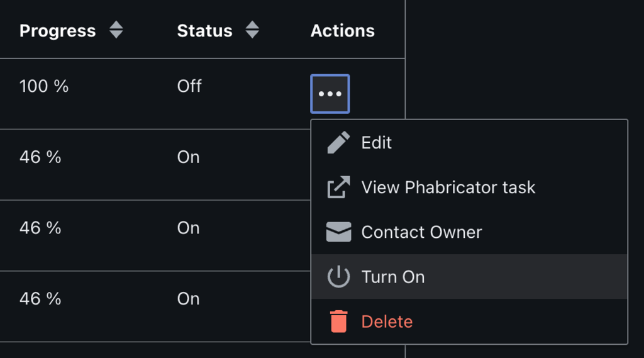The image size is (644, 358).
Task: Click the Off status in first row
Action: (x=189, y=86)
